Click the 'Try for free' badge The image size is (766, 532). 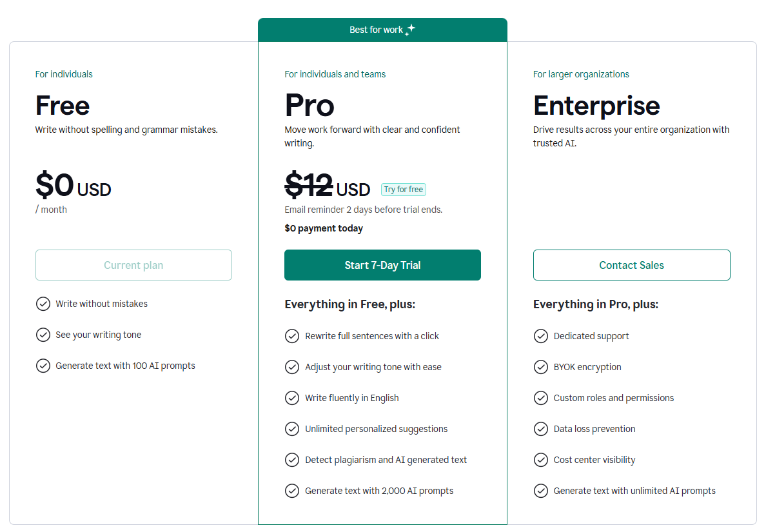(x=403, y=189)
